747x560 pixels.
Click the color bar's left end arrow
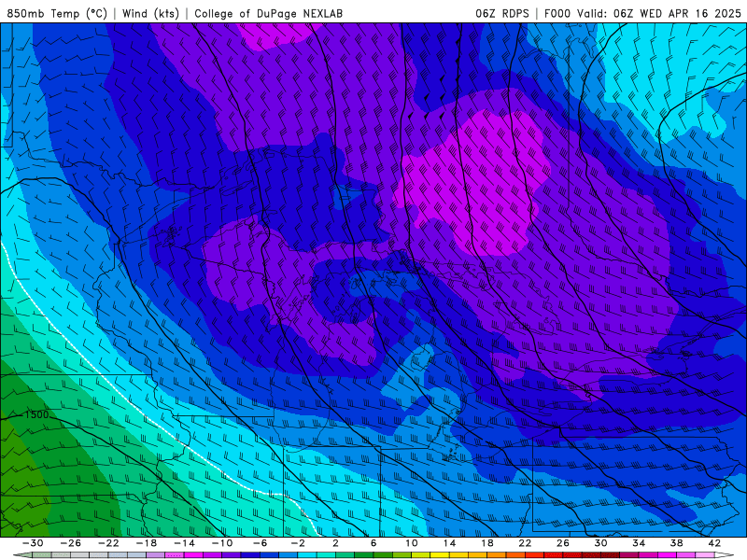[22, 555]
